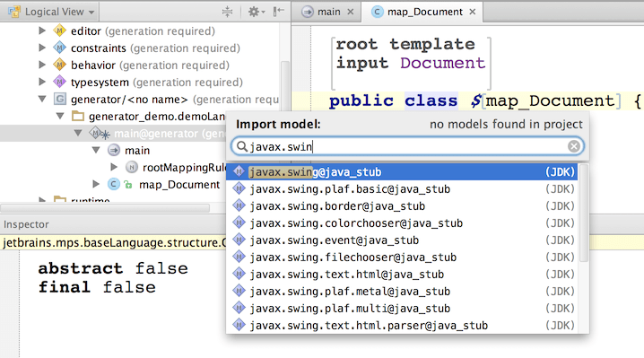Click the constraints aspect icon
This screenshot has height=358, width=644.
59,48
